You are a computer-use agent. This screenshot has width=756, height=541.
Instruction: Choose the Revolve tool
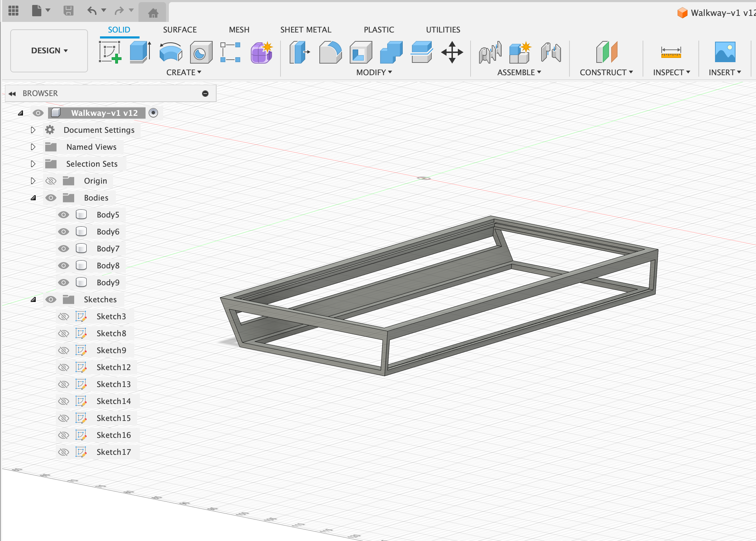point(171,53)
